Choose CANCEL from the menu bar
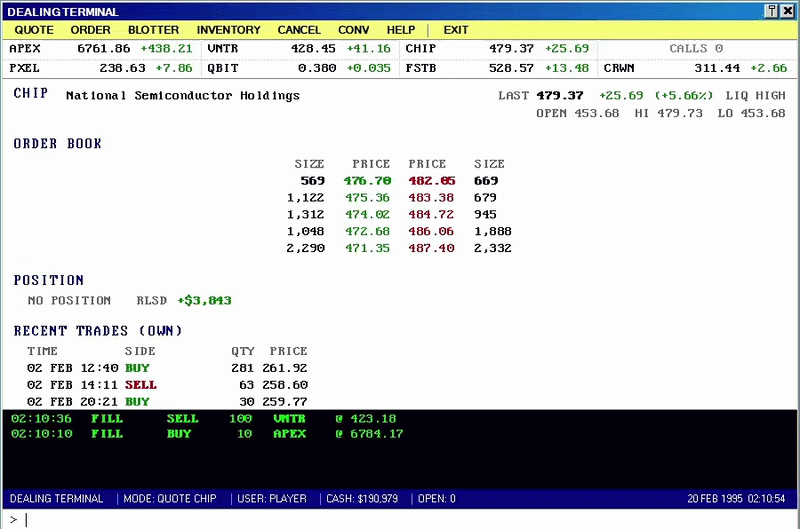The width and height of the screenshot is (800, 529). pyautogui.click(x=299, y=30)
